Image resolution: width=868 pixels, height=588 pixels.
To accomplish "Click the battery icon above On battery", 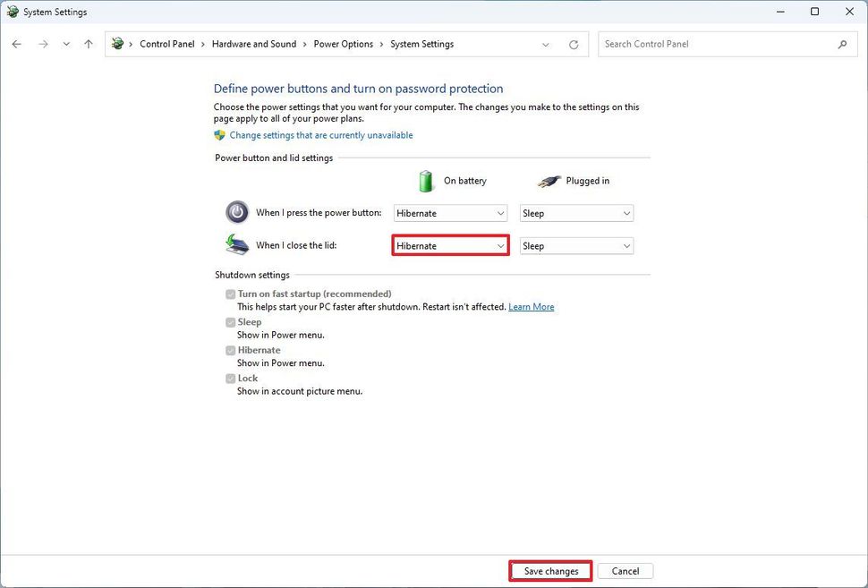I will point(426,180).
